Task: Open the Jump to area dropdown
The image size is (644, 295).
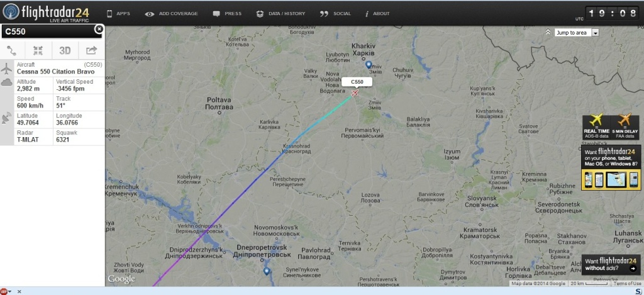Action: pos(577,33)
